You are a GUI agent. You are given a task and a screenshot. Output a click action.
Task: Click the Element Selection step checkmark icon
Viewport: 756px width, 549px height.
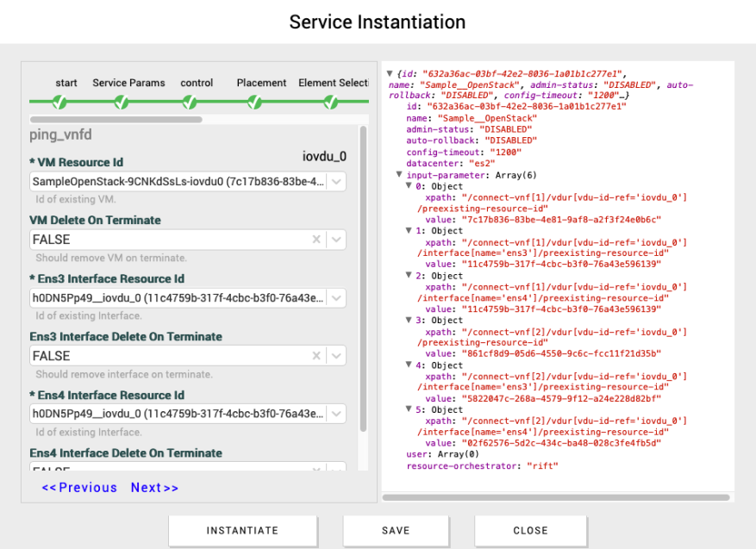point(331,103)
